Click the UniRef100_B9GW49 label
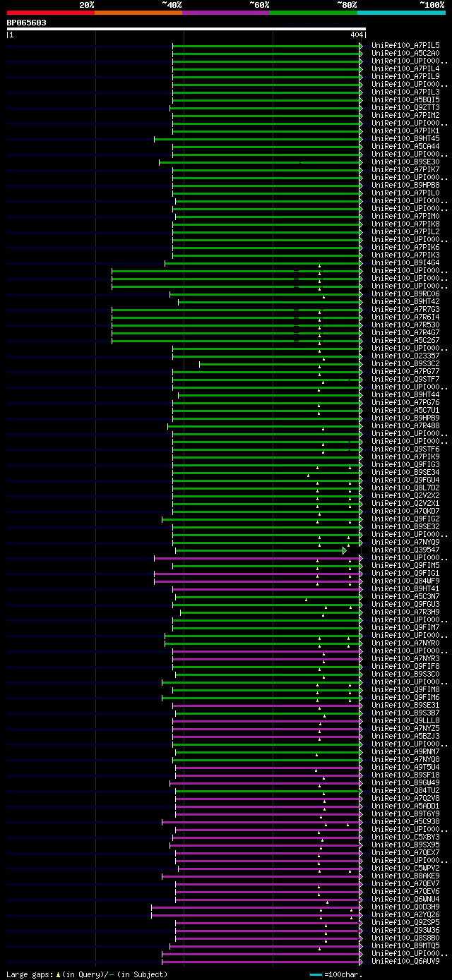Viewport: 452px width, 980px height. click(405, 782)
